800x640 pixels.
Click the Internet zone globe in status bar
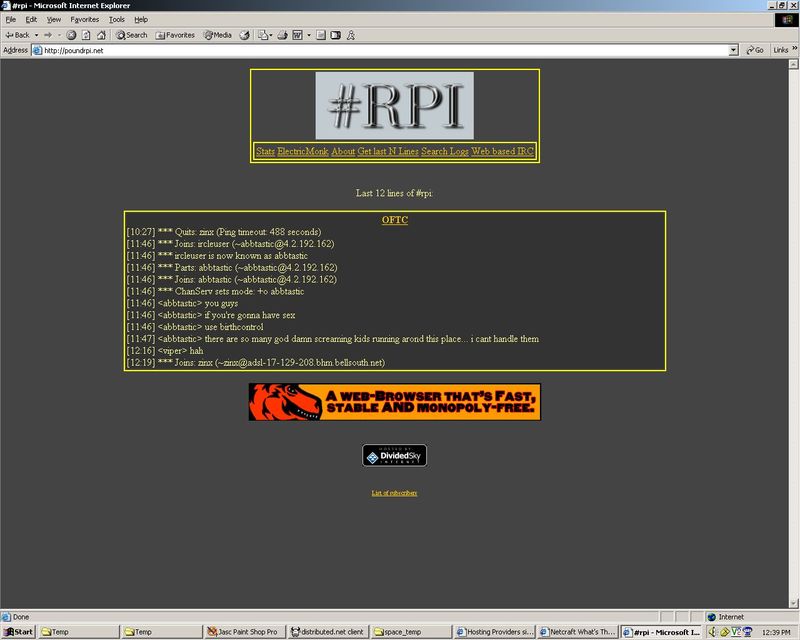point(712,617)
